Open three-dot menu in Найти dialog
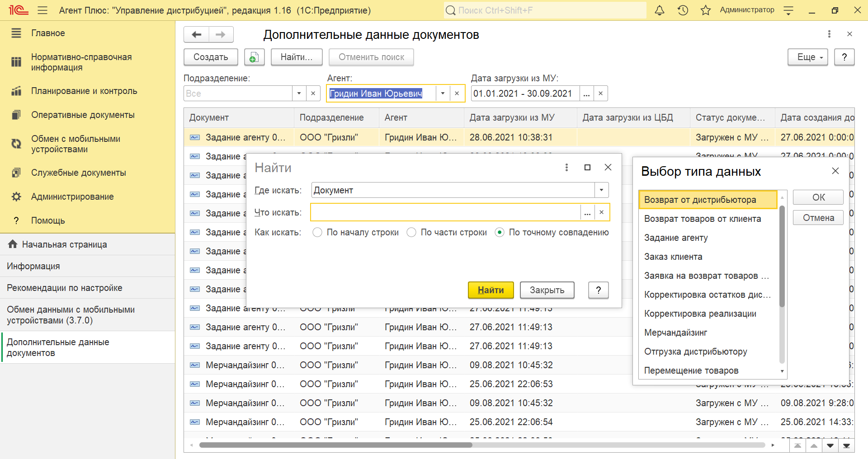The image size is (868, 459). (566, 168)
